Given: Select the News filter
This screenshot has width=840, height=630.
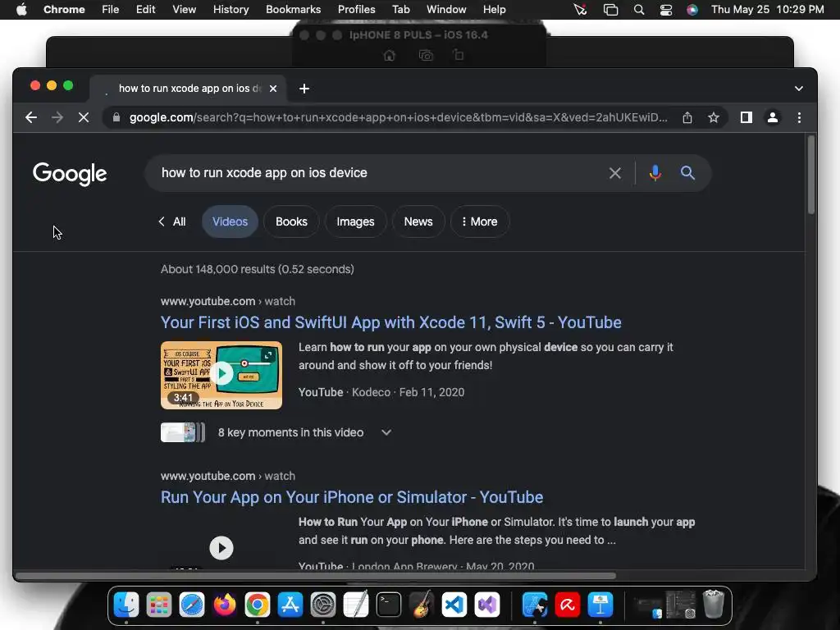Looking at the screenshot, I should [x=418, y=221].
